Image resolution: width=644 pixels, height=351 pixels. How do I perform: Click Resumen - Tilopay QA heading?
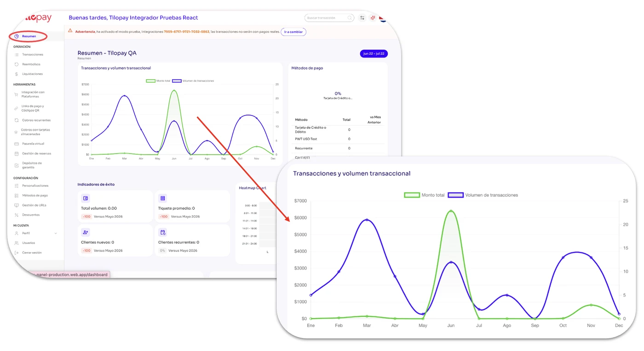coord(107,53)
